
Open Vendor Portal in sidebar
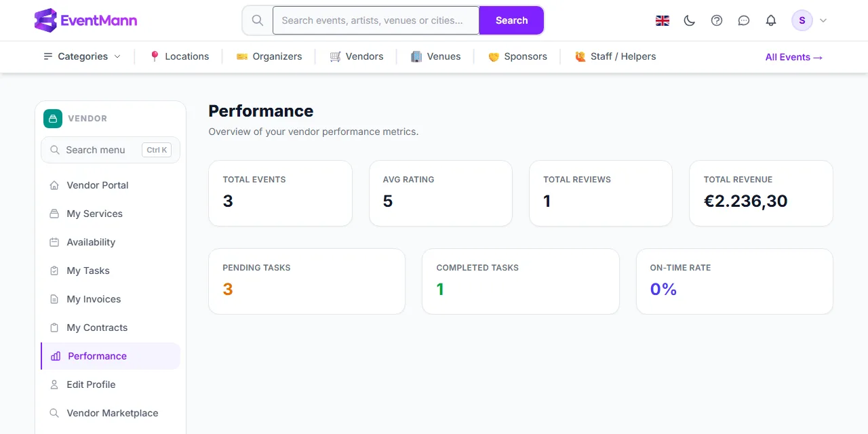(111, 185)
